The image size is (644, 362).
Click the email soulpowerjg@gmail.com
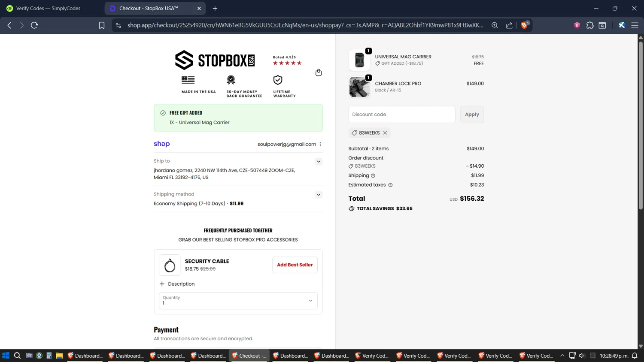pos(287,144)
